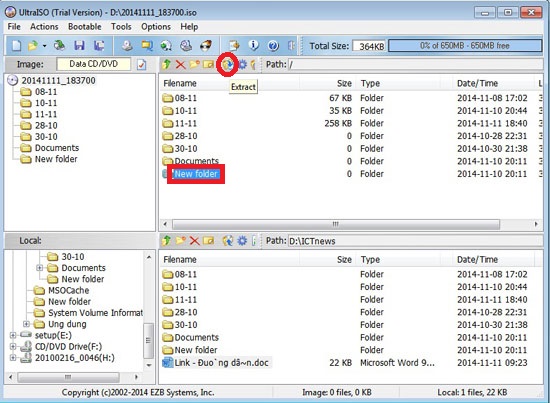Click the Make CD/DVD Image drive icon
550x403 pixels.
coord(127,46)
